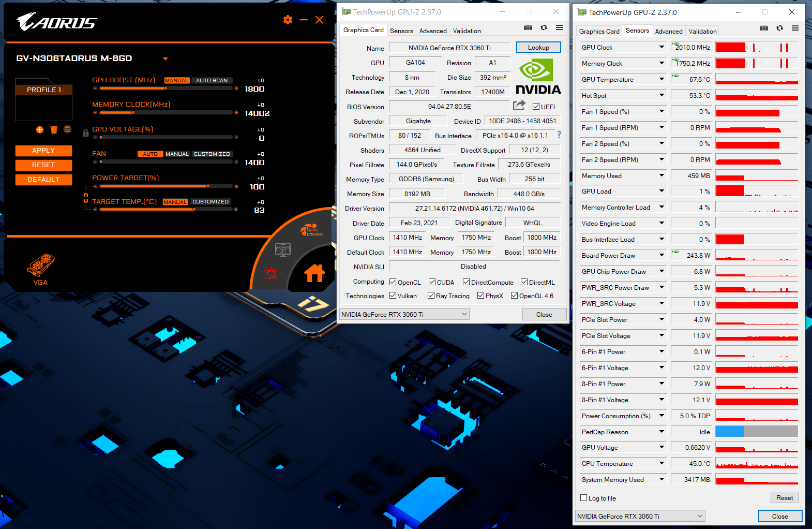
Task: Click the BIOS version share icon
Action: 519,106
